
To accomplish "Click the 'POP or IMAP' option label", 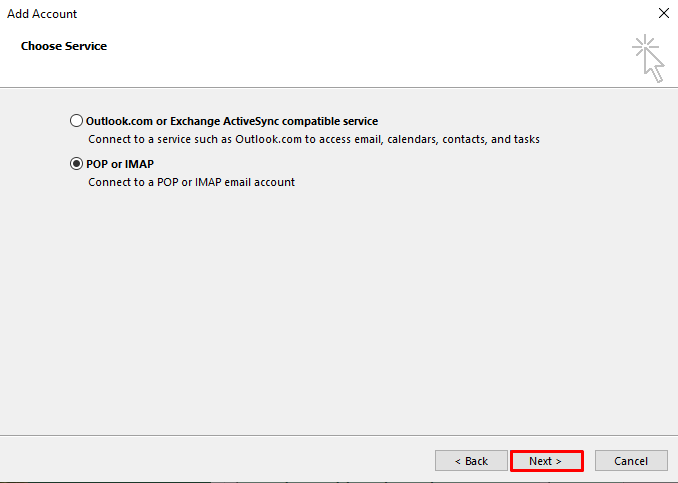I will click(x=120, y=164).
